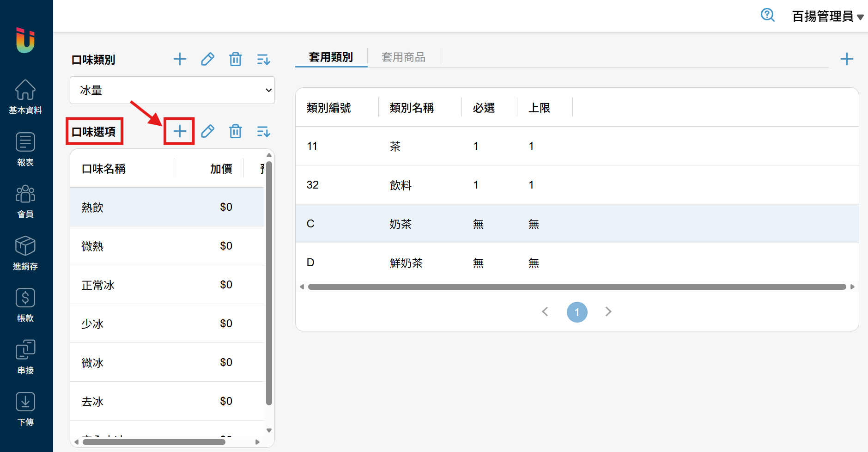Open the 百揚管理員 user menu
The image size is (868, 452).
[x=827, y=16]
